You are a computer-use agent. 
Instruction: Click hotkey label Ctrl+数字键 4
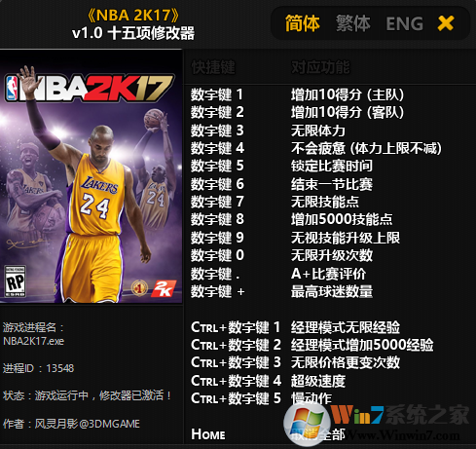(236, 381)
